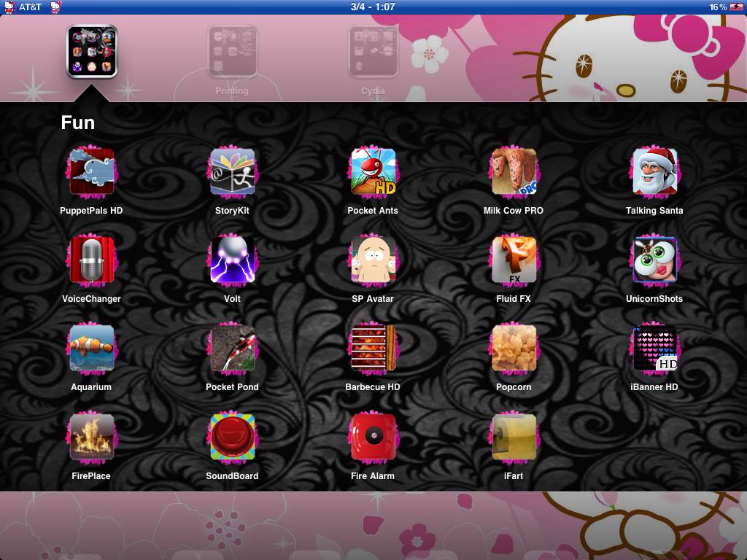Image resolution: width=747 pixels, height=560 pixels.
Task: Tap the AT&T carrier label
Action: coord(30,7)
